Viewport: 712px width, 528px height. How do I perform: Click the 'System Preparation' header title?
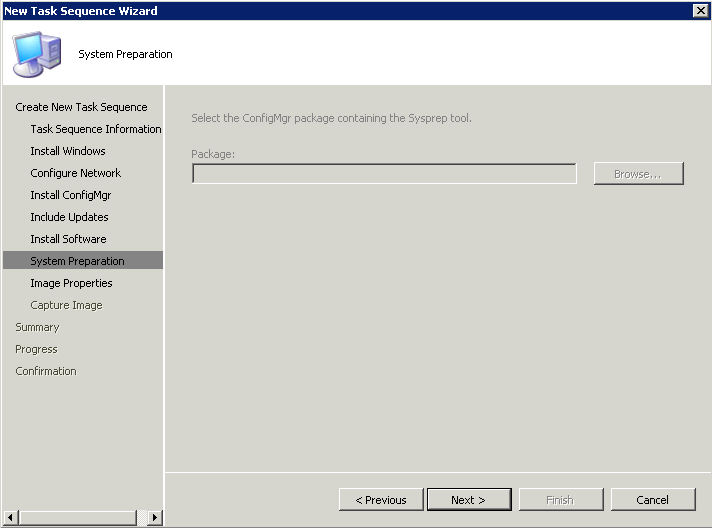125,54
